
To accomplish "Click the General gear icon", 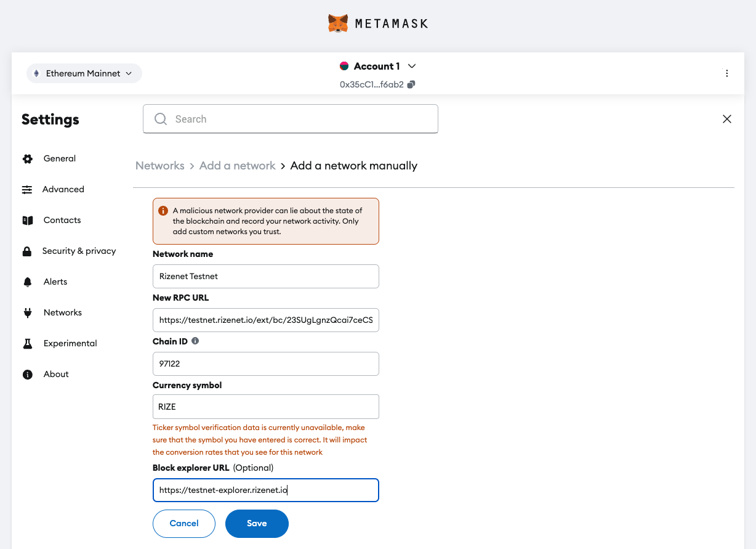I will click(27, 159).
